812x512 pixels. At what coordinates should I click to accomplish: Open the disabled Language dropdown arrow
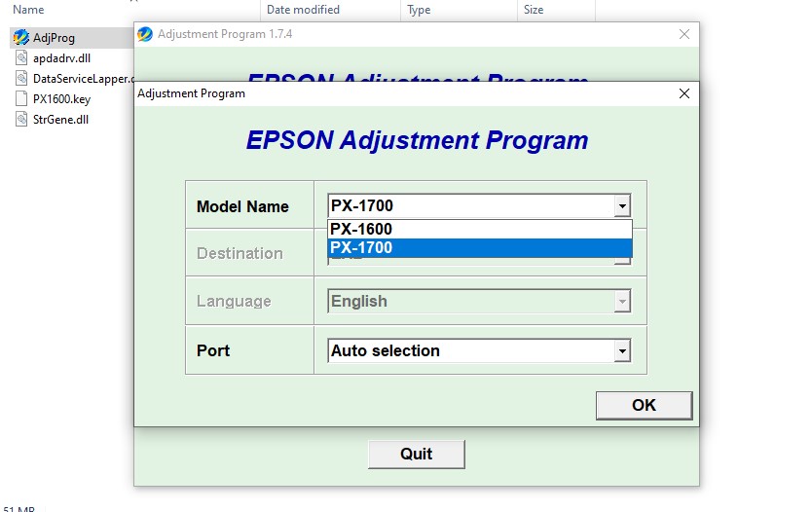pos(622,302)
